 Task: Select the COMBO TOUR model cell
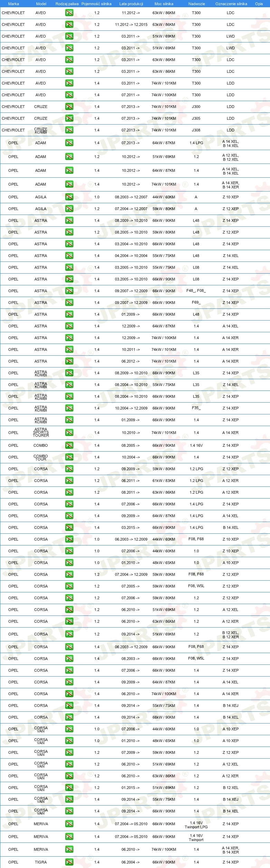point(41,457)
